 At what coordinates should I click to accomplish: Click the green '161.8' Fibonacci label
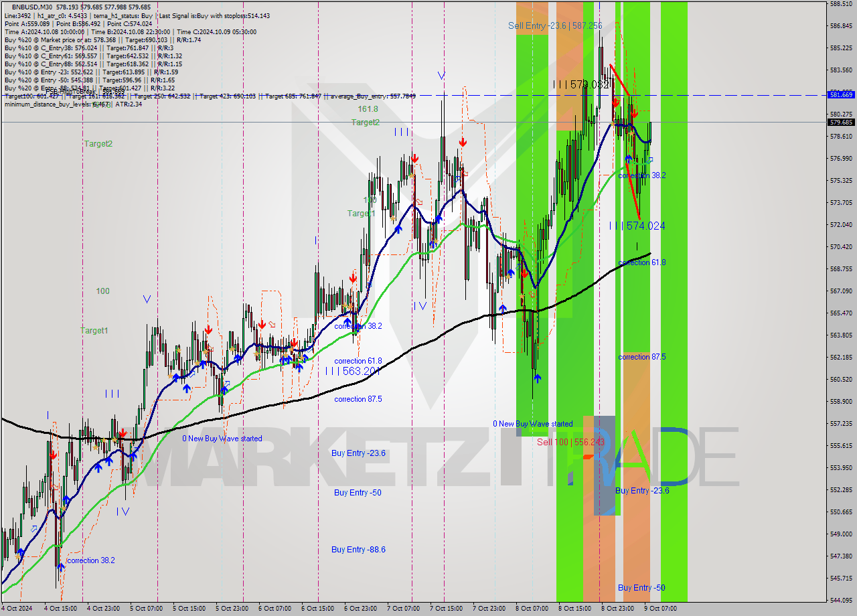[368, 108]
